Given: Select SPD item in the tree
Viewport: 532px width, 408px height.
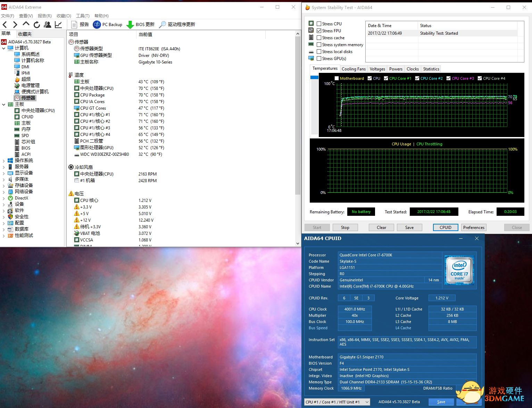Looking at the screenshot, I should coord(22,135).
